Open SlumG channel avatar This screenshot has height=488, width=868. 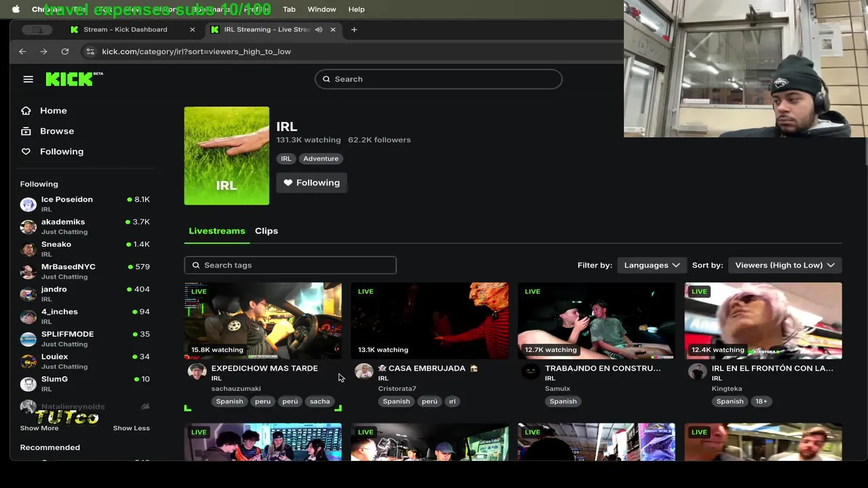click(x=28, y=384)
